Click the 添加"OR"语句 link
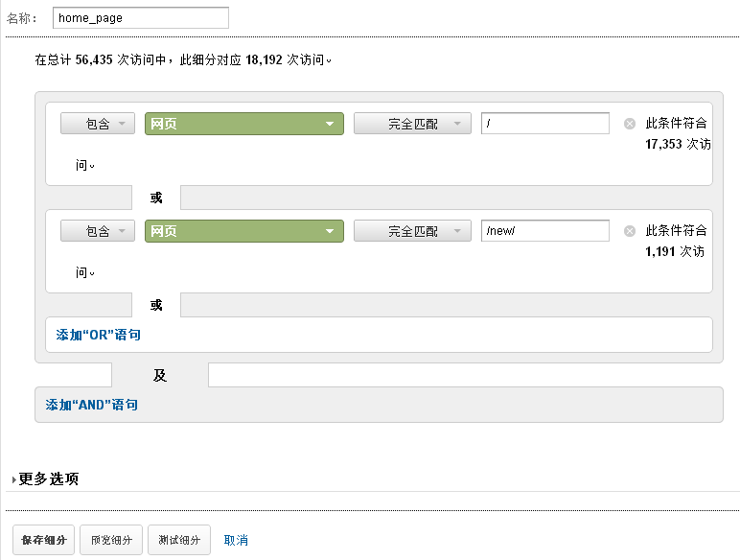The height and width of the screenshot is (560, 740). [99, 335]
